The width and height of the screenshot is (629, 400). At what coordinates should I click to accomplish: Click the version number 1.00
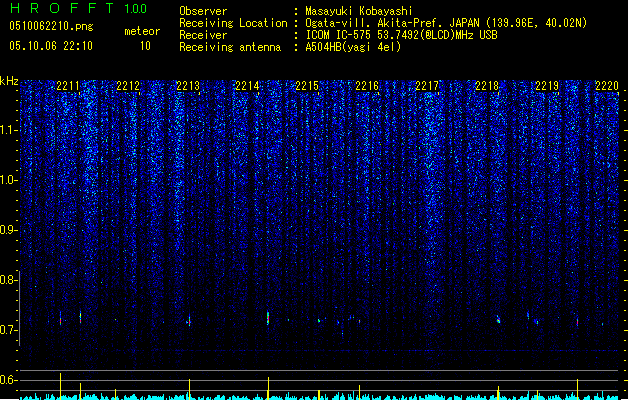coord(136,8)
